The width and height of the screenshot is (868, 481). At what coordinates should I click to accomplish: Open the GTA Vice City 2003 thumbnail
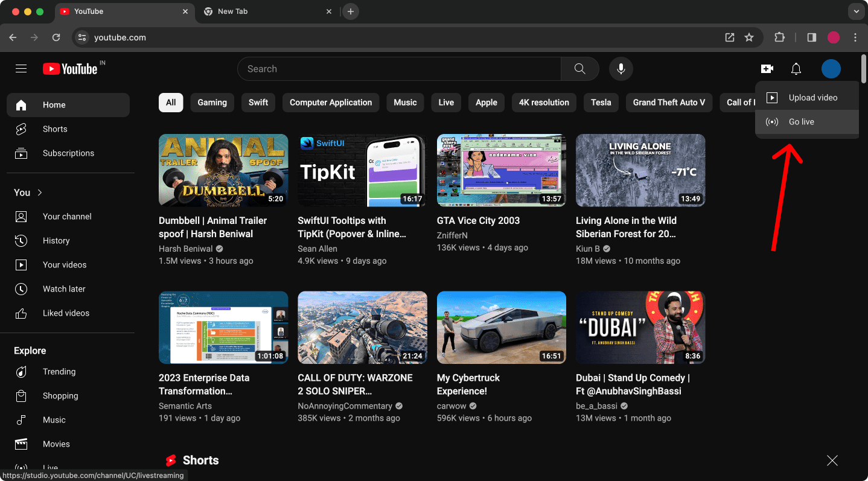[501, 170]
